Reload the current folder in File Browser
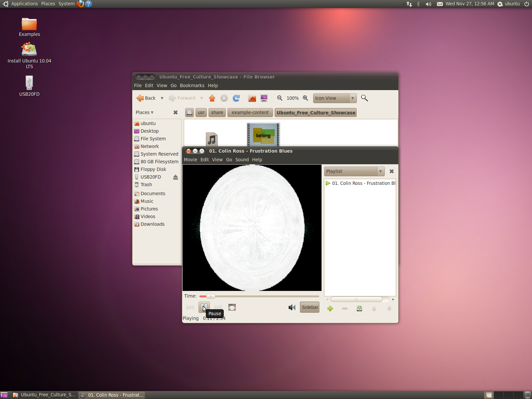The width and height of the screenshot is (532, 399). (x=236, y=98)
